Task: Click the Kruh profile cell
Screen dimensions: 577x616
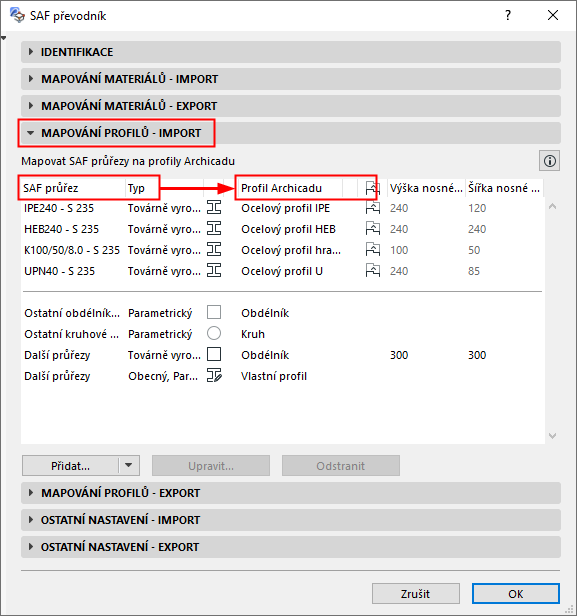Action: 253,334
